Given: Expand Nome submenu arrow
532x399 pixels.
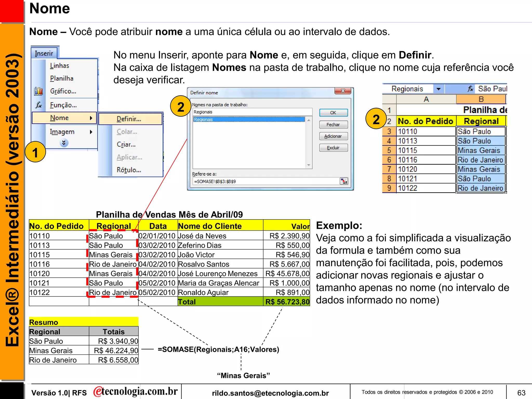Looking at the screenshot, I should click(x=91, y=118).
